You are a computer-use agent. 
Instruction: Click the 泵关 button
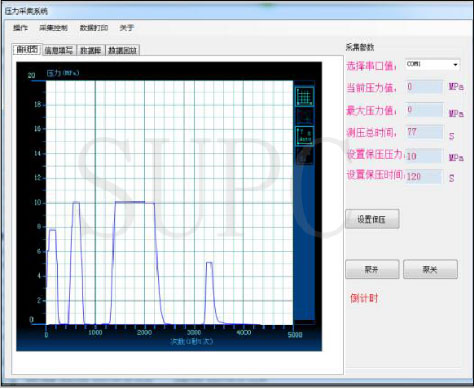pos(430,269)
